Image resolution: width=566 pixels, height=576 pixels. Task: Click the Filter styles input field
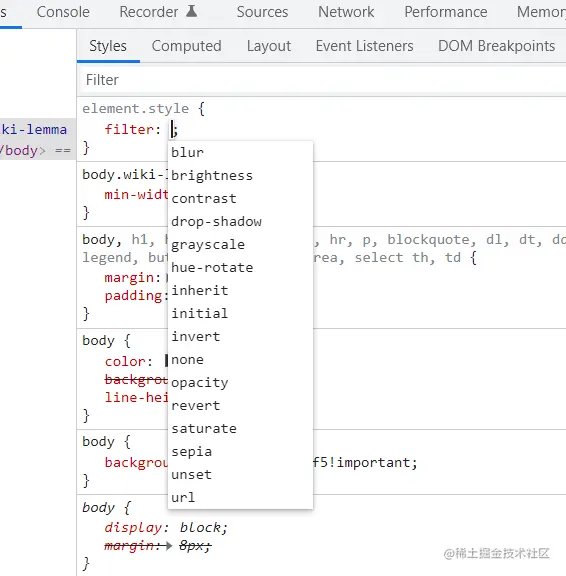point(322,80)
